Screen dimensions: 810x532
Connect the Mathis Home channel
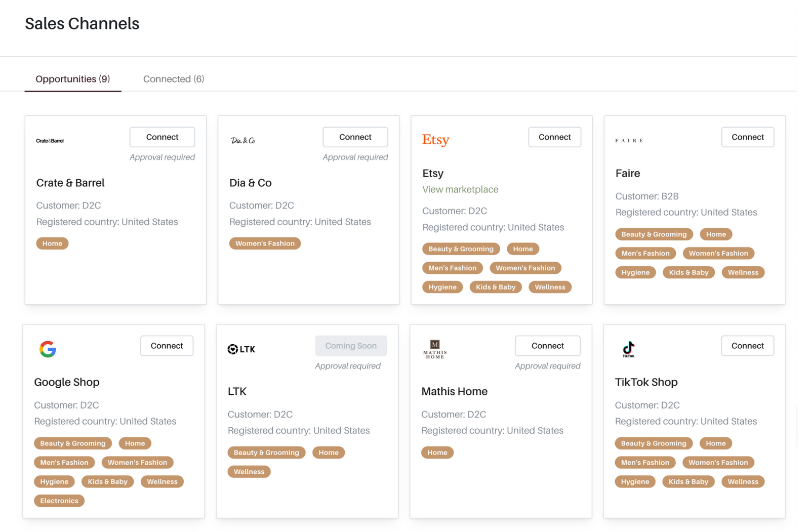[x=547, y=346]
